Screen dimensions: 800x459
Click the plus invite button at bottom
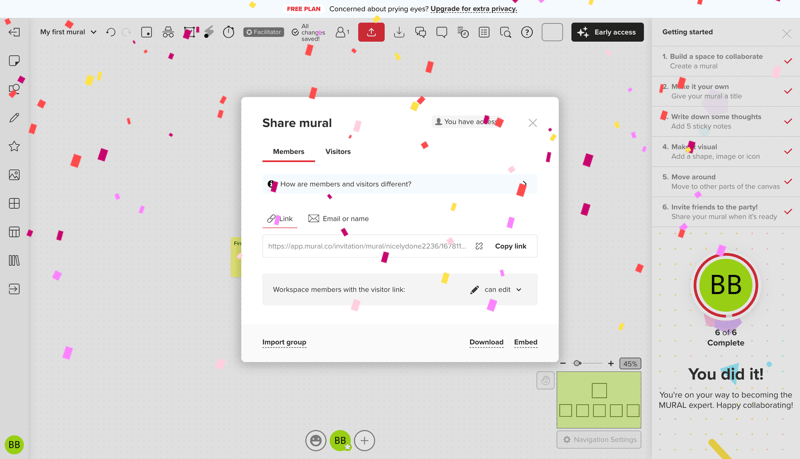click(x=364, y=441)
